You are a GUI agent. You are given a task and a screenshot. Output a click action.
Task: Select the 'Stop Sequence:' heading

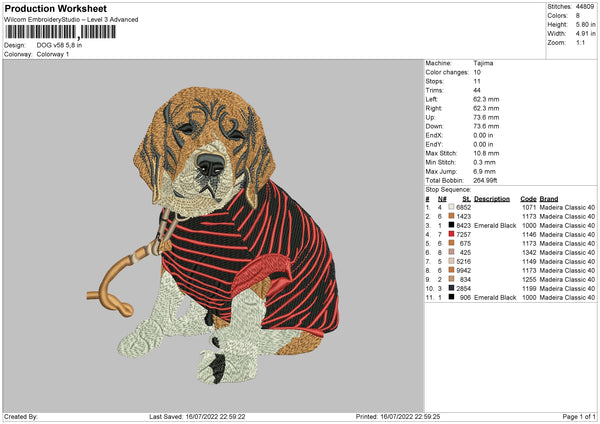448,190
